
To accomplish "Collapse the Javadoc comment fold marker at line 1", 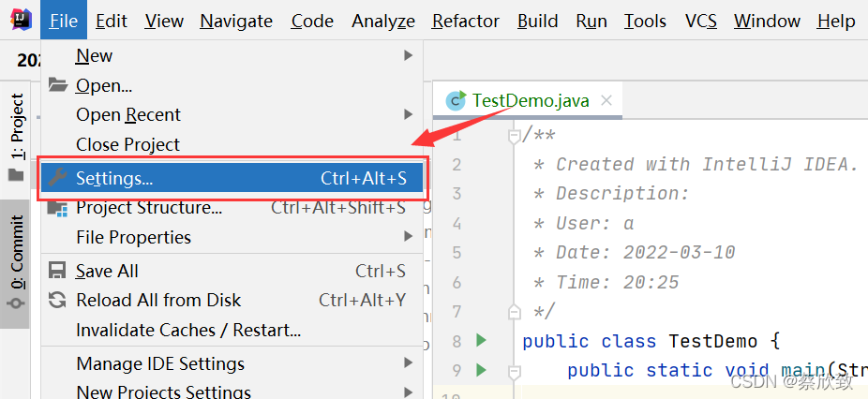I will pos(515,135).
